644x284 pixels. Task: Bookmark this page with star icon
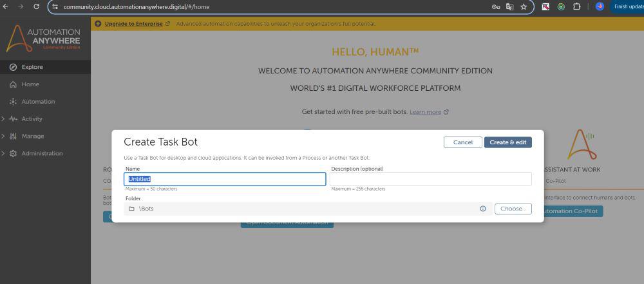click(x=524, y=6)
